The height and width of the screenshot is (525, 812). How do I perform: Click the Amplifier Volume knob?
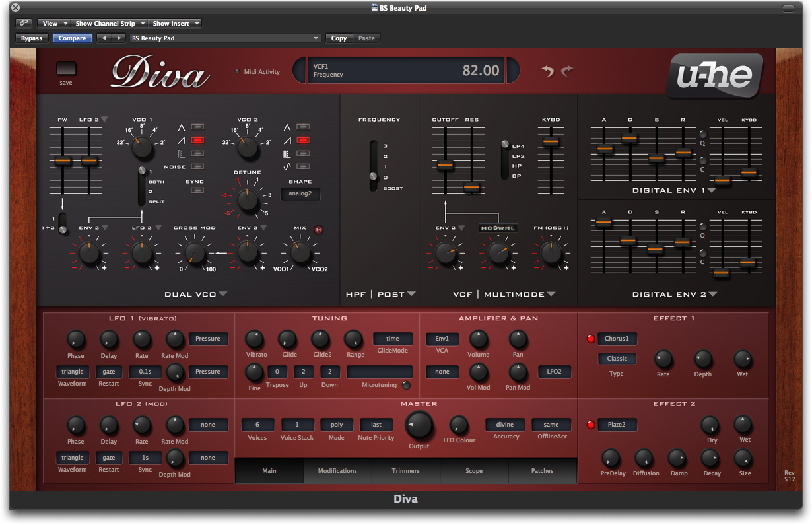point(479,339)
